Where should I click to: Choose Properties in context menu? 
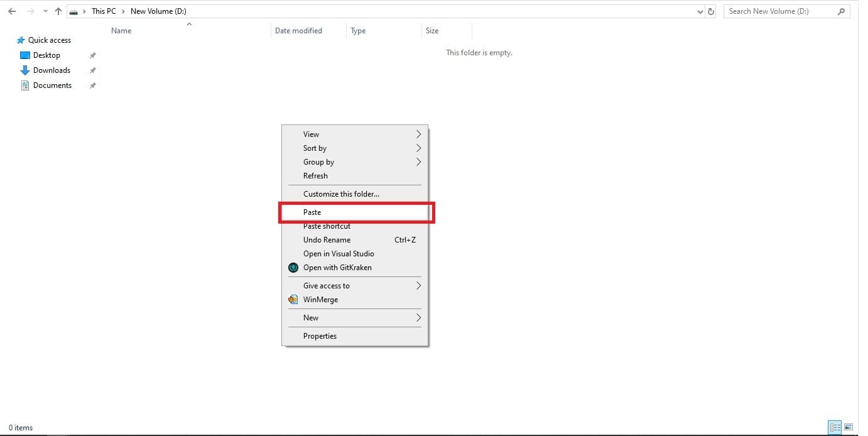point(320,336)
